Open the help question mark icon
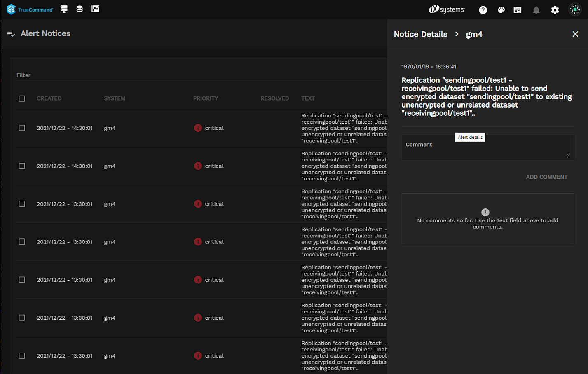 [x=483, y=10]
